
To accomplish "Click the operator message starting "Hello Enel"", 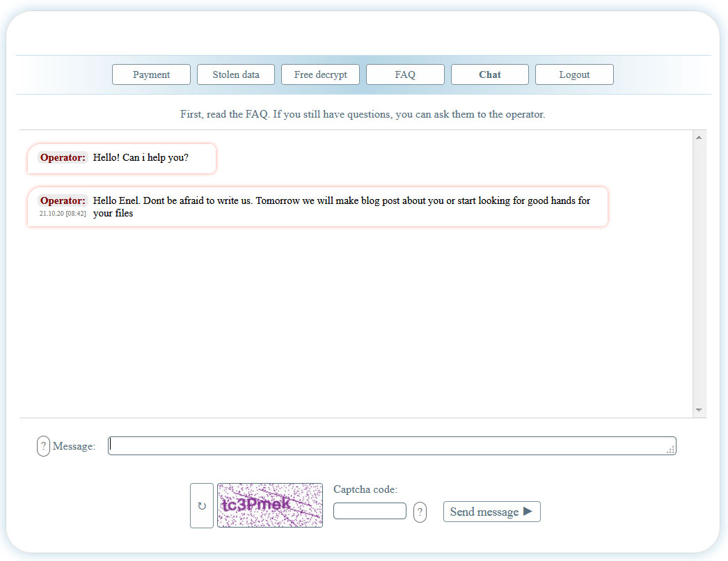I will (341, 207).
